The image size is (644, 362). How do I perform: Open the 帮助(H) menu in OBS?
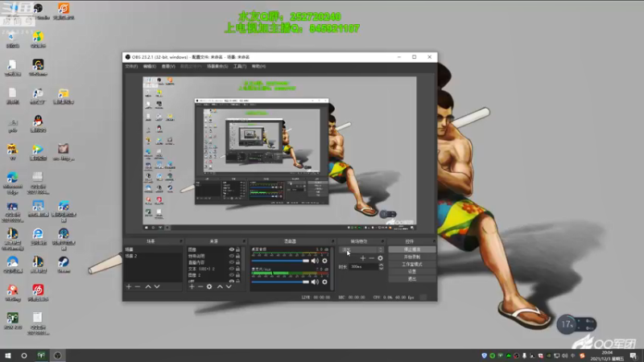pos(258,66)
